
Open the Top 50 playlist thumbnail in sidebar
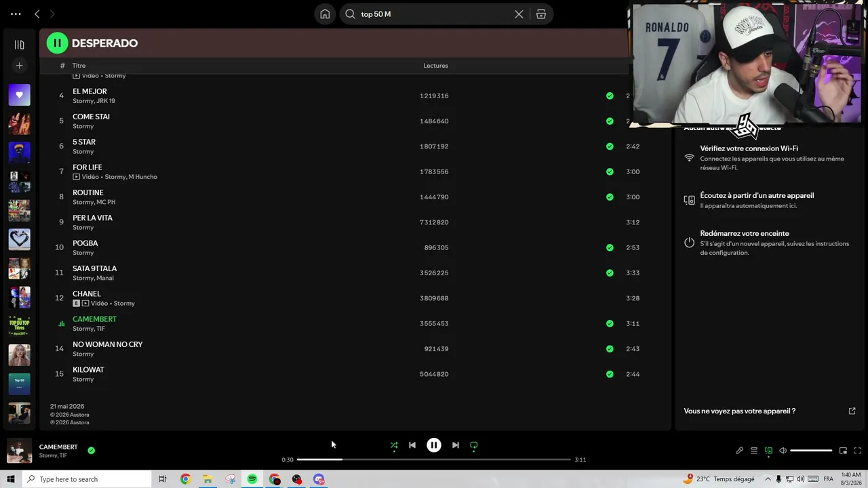point(19,384)
